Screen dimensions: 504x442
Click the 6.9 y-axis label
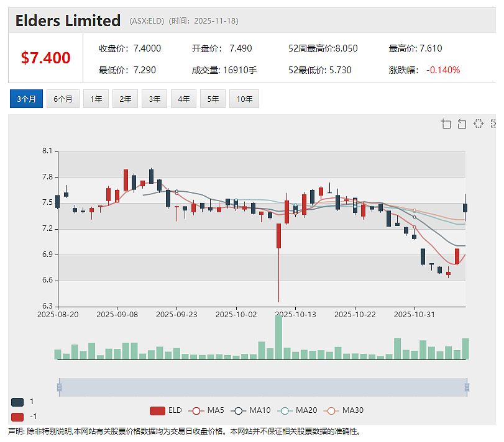(47, 255)
